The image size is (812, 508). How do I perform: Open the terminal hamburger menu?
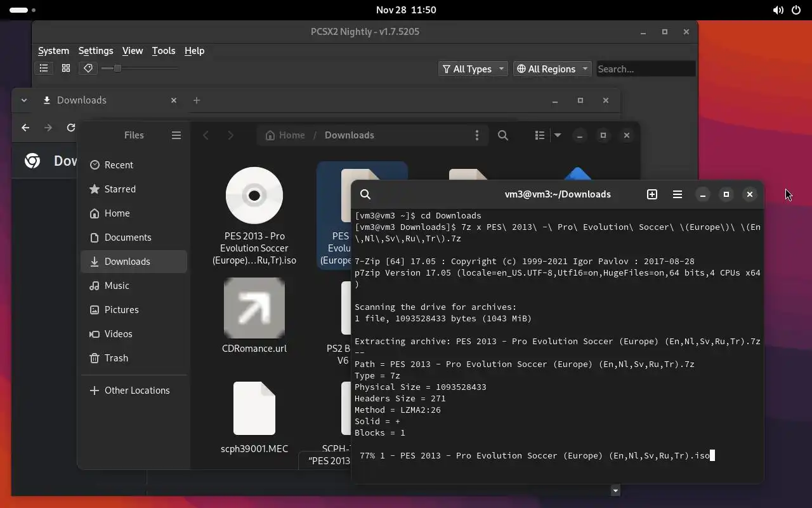pyautogui.click(x=678, y=194)
